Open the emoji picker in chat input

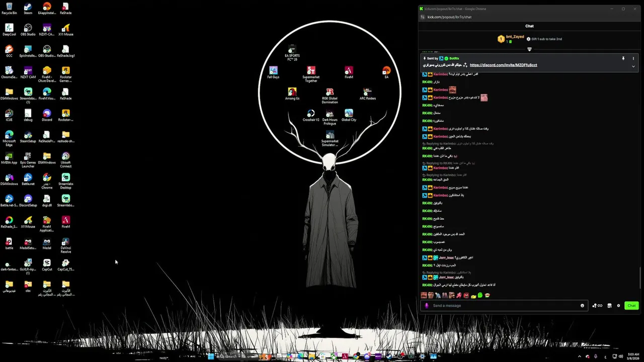(x=583, y=306)
